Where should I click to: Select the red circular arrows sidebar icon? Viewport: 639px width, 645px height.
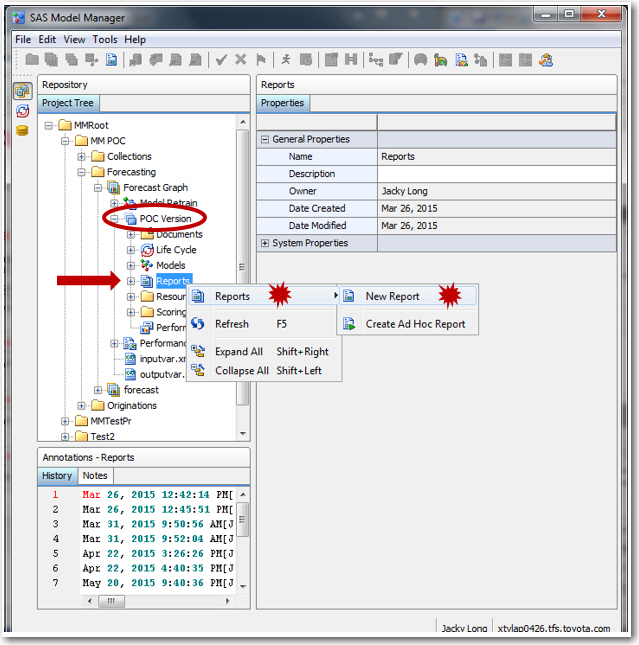(22, 111)
